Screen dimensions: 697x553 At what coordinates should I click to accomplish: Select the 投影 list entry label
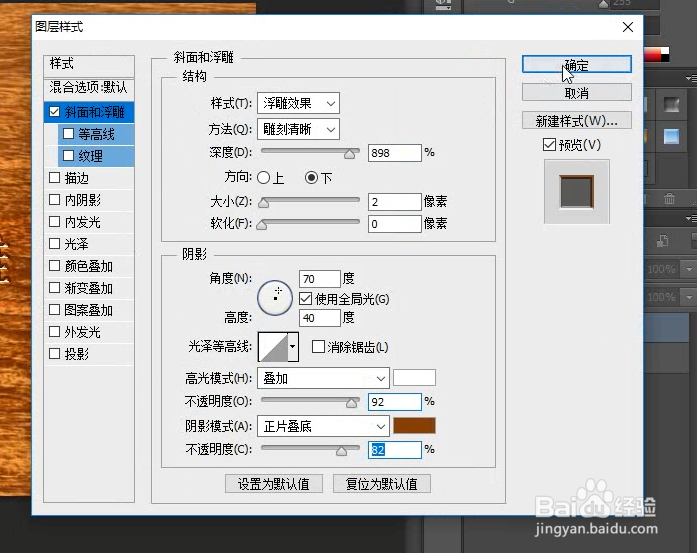[x=76, y=354]
